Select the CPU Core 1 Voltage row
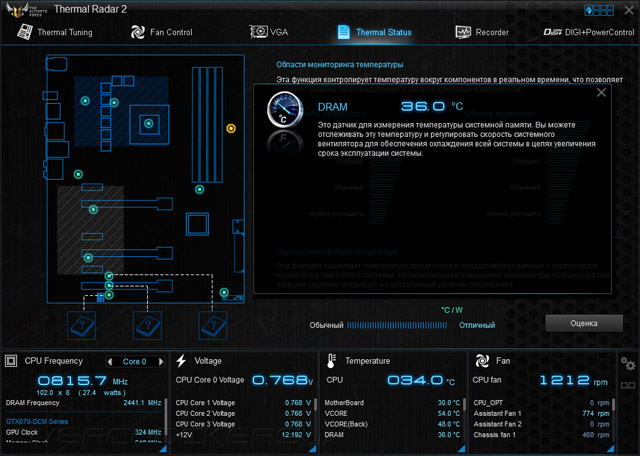Screen dimensions: 640x456 (x=243, y=403)
